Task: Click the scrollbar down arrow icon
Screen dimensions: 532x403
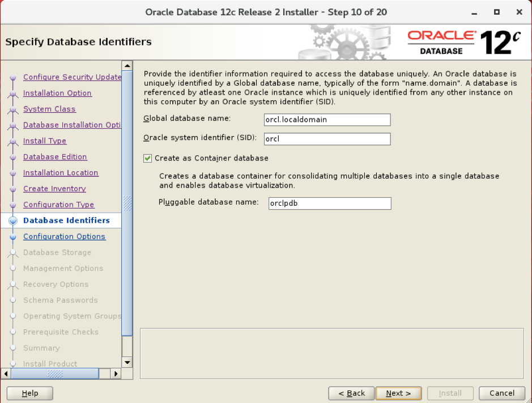Action: (127, 363)
